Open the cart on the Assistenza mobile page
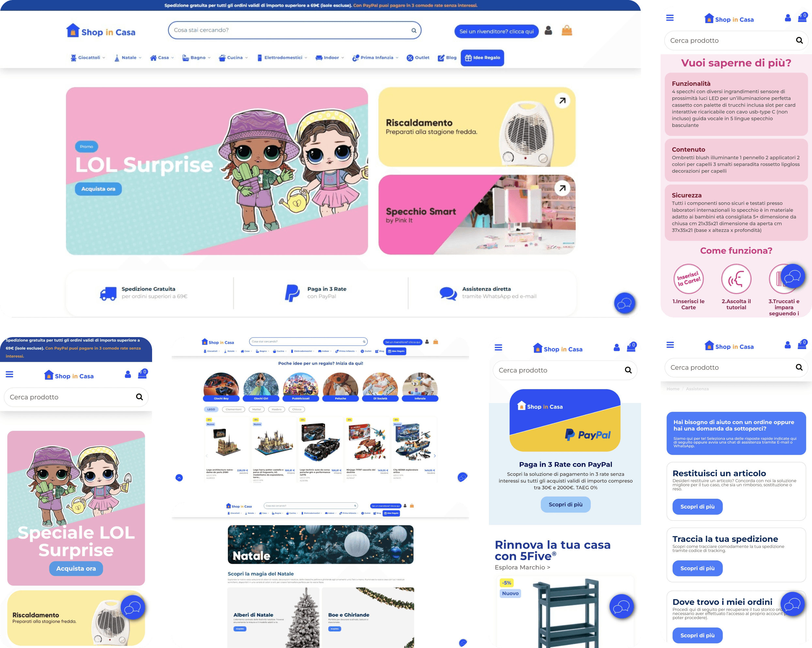Viewport: 812px width, 648px height. (802, 344)
